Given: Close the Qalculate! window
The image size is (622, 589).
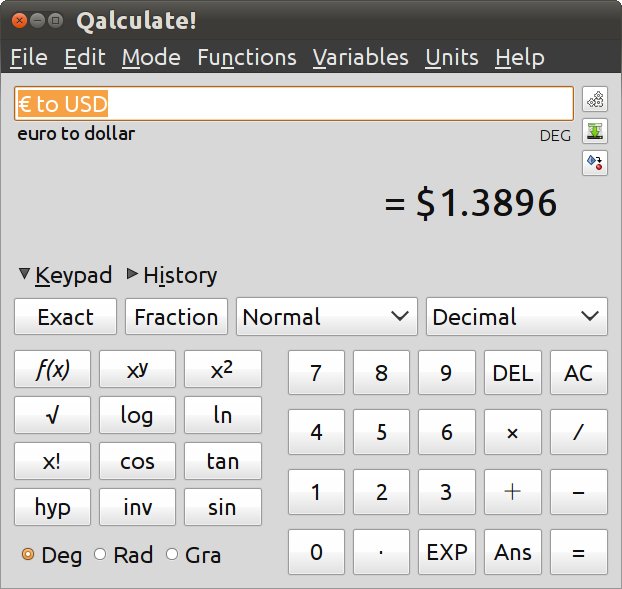Looking at the screenshot, I should point(19,20).
